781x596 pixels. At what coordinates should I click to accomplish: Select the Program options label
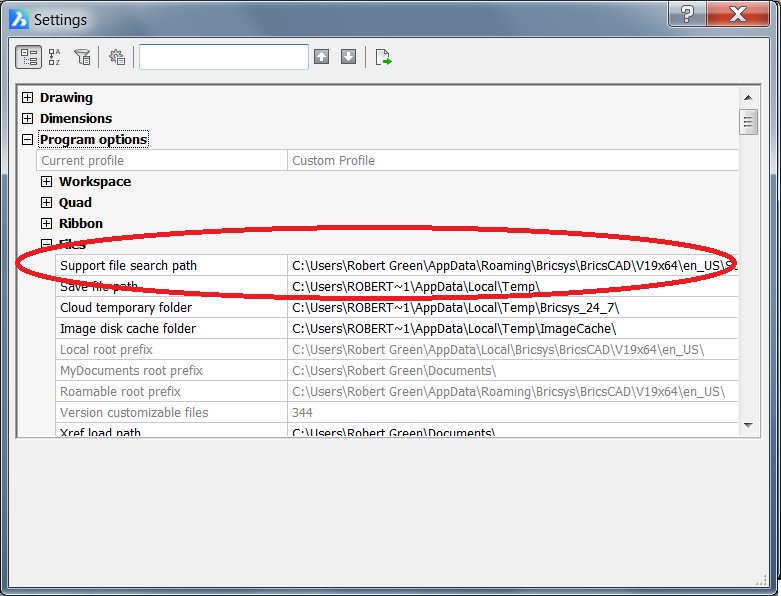coord(93,139)
